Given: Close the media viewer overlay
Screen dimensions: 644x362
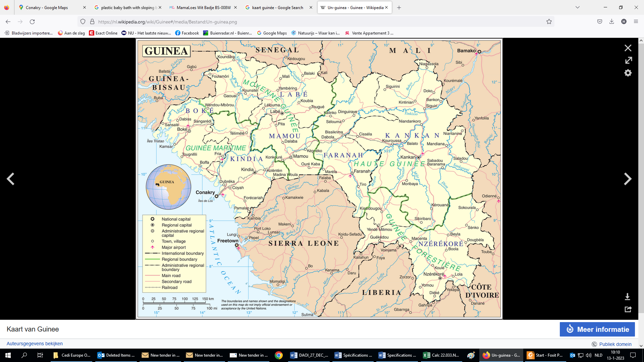Looking at the screenshot, I should tap(628, 48).
